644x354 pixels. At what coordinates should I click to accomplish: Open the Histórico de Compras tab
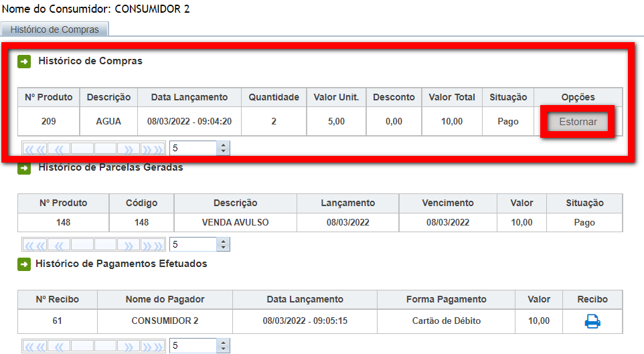point(55,29)
